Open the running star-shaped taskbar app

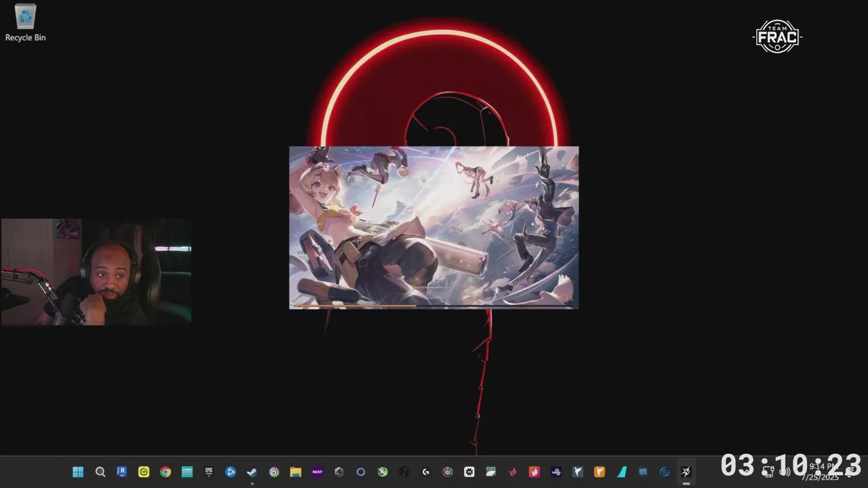point(686,472)
